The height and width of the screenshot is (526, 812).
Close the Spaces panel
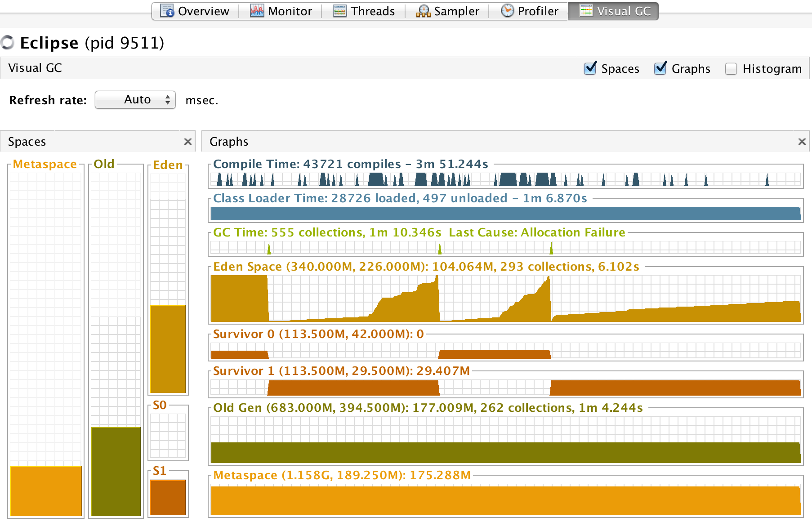(188, 142)
